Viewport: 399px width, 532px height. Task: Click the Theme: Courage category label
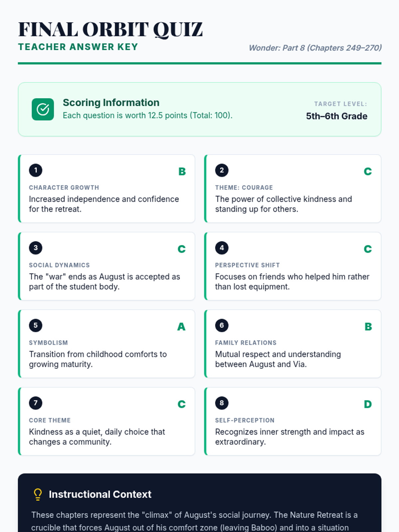pyautogui.click(x=244, y=188)
